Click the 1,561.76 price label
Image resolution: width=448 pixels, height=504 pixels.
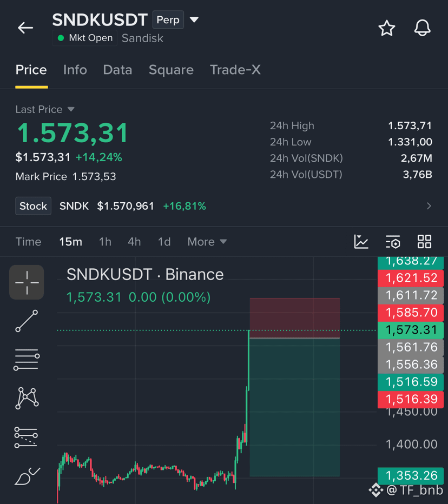pyautogui.click(x=411, y=347)
